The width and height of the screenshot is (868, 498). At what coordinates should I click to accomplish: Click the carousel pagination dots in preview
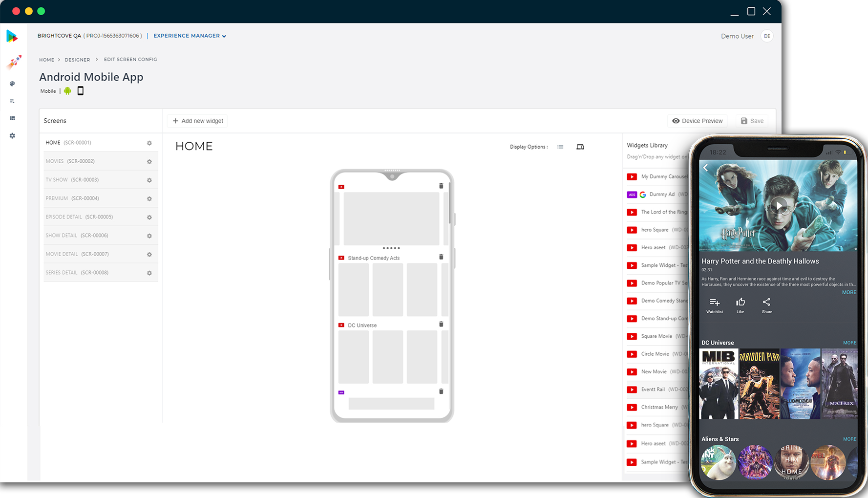(391, 248)
